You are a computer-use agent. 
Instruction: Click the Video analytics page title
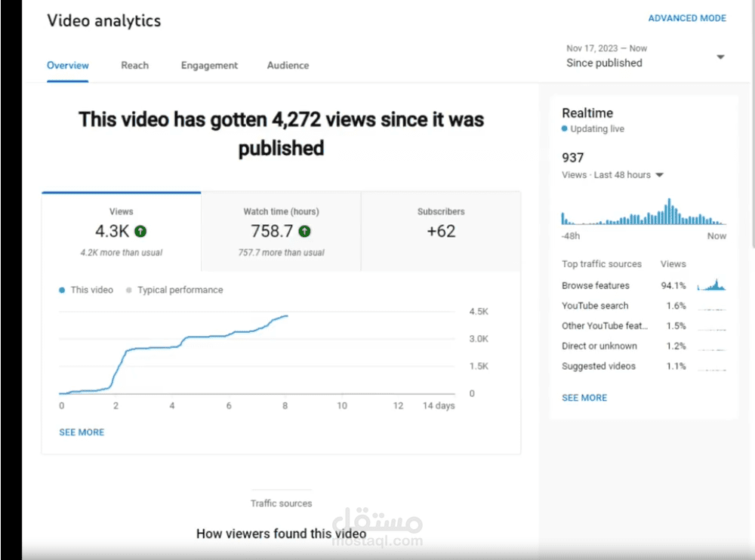coord(104,20)
